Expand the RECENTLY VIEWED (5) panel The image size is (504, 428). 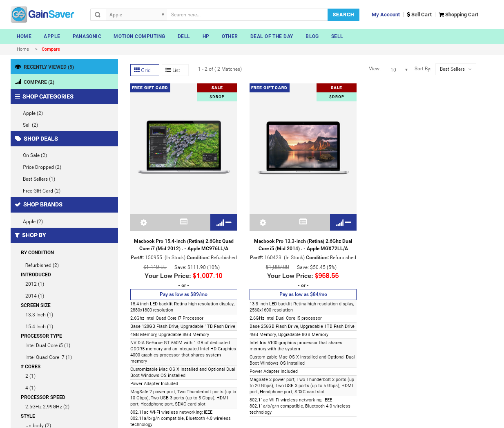point(64,67)
